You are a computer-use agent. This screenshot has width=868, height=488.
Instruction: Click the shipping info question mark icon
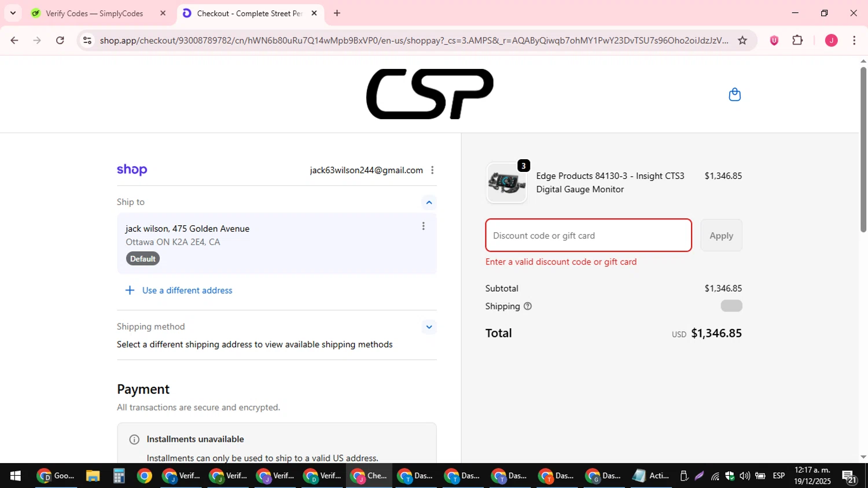pyautogui.click(x=528, y=306)
